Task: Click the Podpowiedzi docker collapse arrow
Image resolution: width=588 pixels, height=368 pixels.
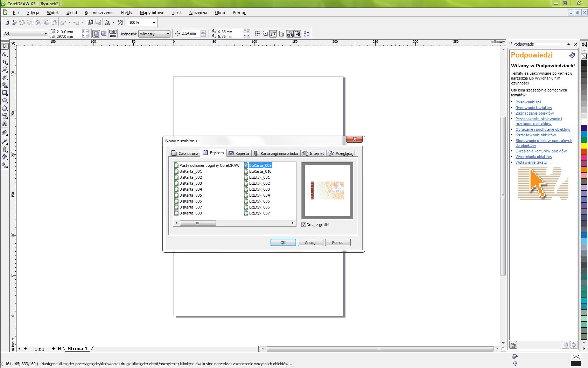Action: coord(568,44)
